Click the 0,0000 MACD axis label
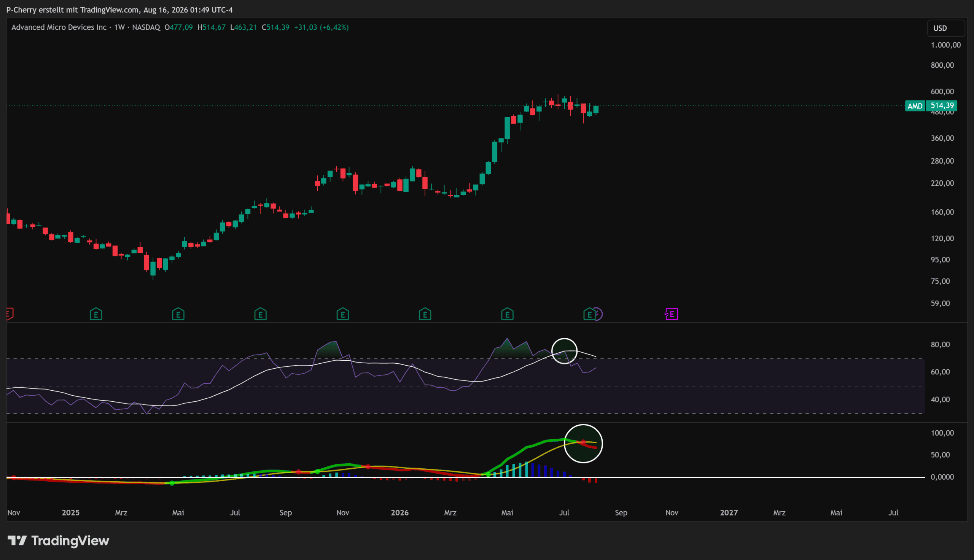This screenshot has height=560, width=974. point(942,477)
